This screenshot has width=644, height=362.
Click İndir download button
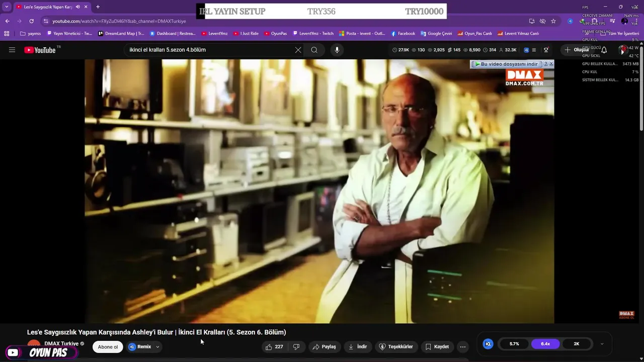(358, 346)
